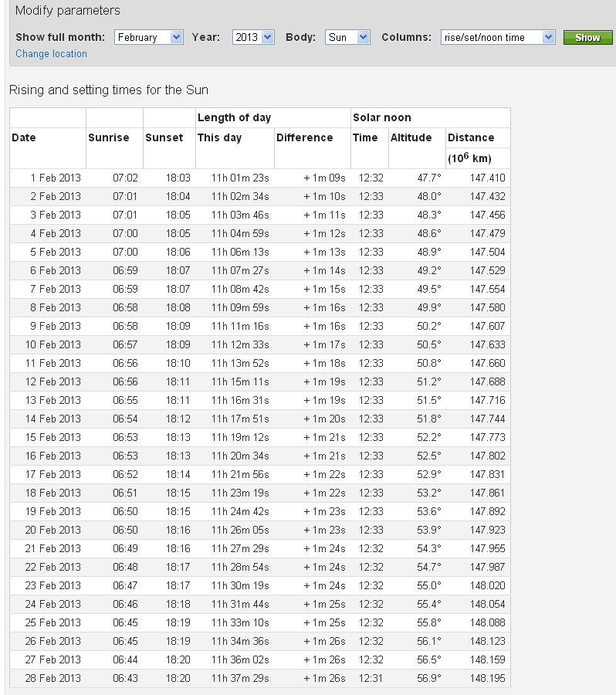The width and height of the screenshot is (616, 695).
Task: Open the month dropdown showing February
Action: (x=148, y=37)
